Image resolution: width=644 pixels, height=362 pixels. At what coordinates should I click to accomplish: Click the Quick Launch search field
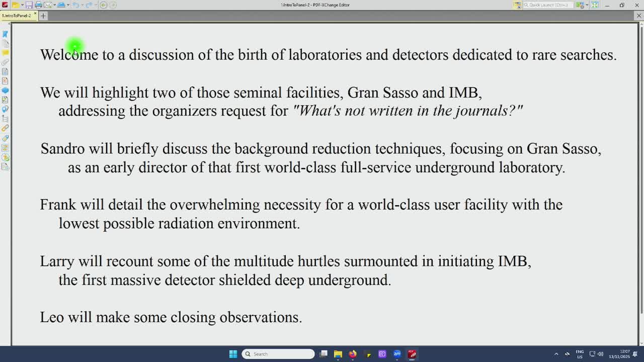[x=548, y=5]
